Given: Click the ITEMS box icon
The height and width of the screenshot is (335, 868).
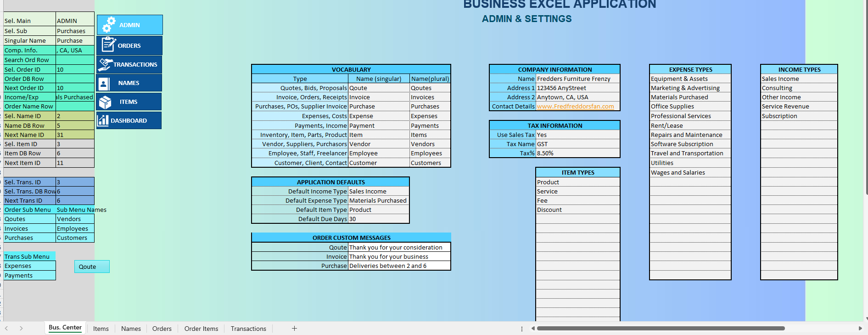Looking at the screenshot, I should [x=105, y=102].
